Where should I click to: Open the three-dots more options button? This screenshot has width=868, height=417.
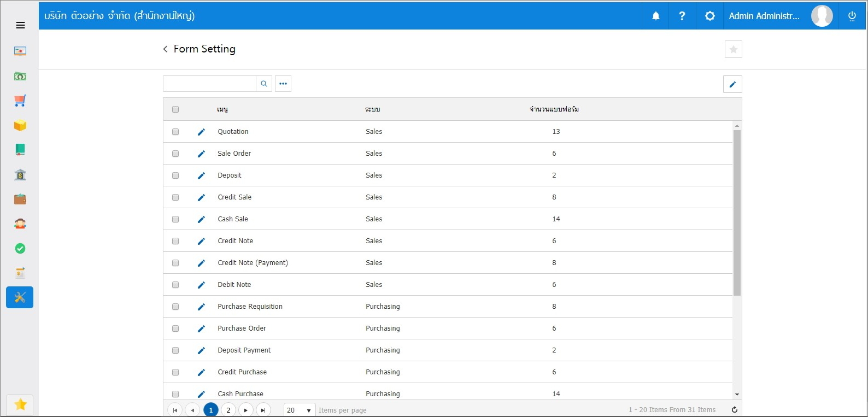click(x=283, y=84)
